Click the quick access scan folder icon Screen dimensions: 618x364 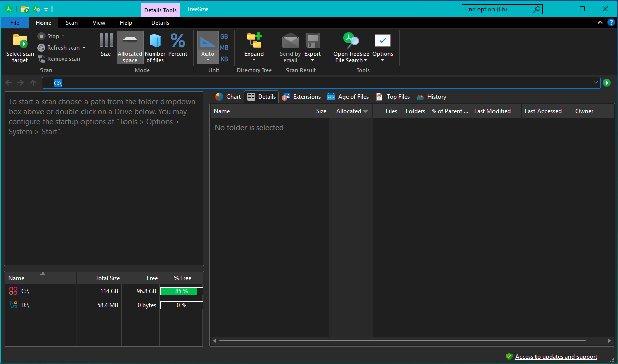[x=25, y=9]
